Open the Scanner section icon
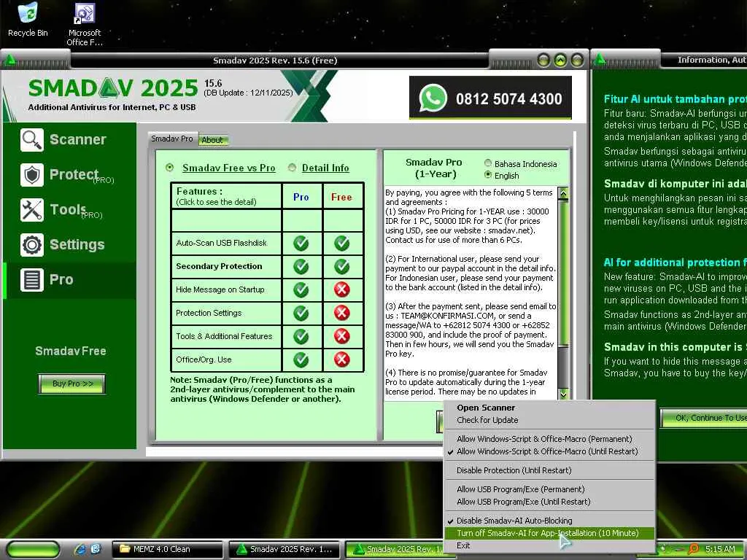 [32, 140]
